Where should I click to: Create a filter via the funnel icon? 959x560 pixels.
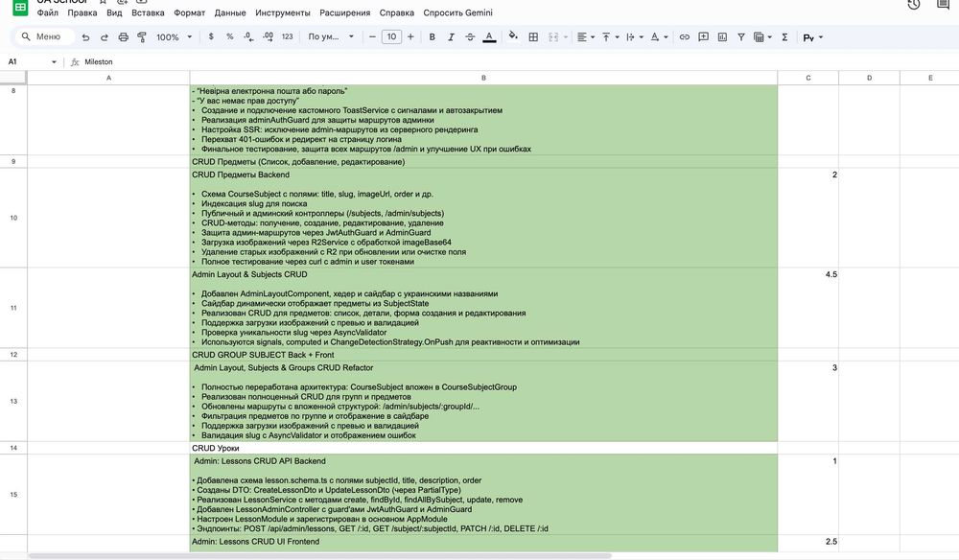coord(740,37)
